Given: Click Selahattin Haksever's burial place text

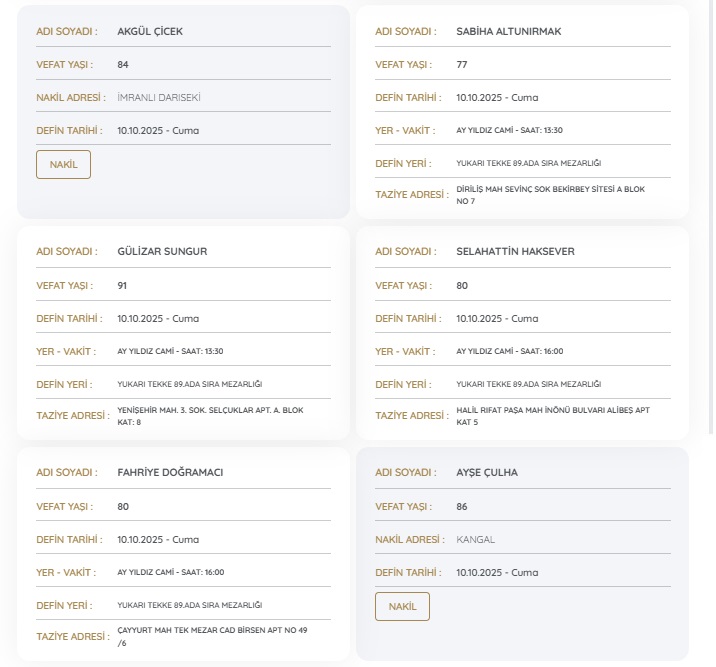Looking at the screenshot, I should tap(528, 384).
